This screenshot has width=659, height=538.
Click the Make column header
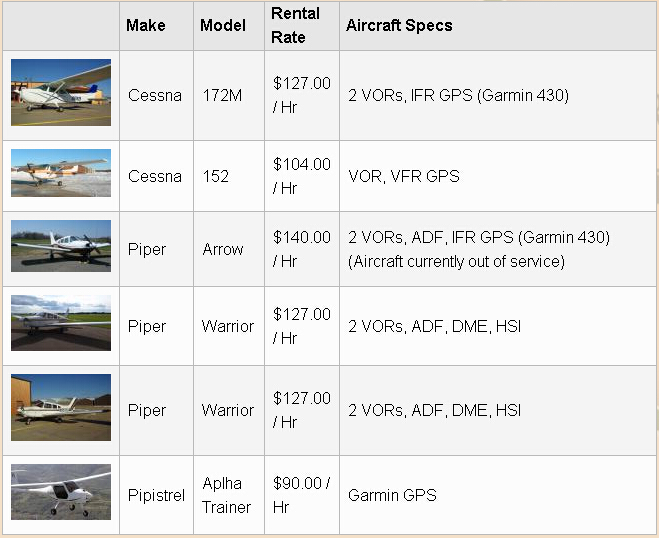tap(146, 25)
